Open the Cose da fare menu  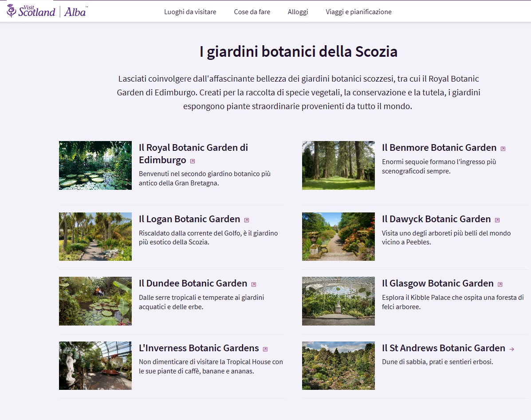(x=252, y=12)
